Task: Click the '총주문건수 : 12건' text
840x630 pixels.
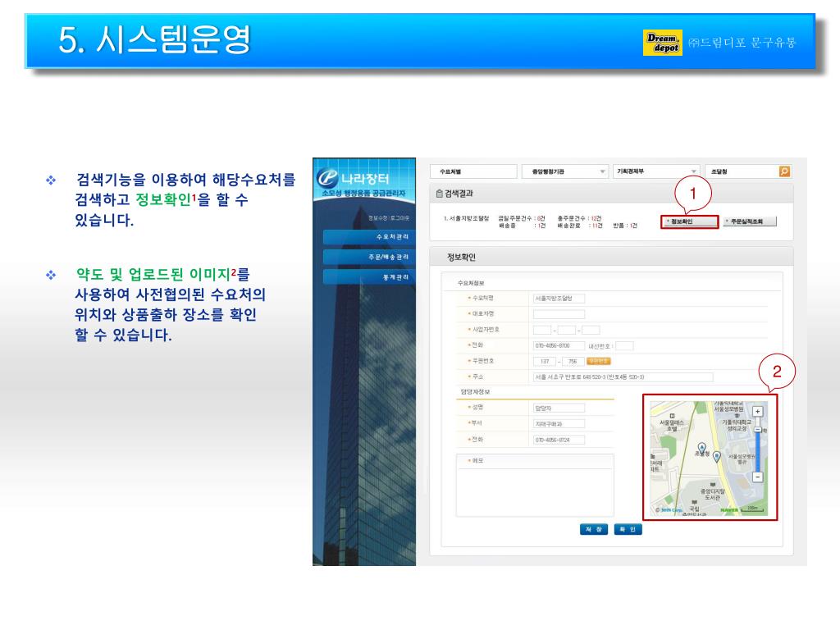Action: [x=580, y=218]
